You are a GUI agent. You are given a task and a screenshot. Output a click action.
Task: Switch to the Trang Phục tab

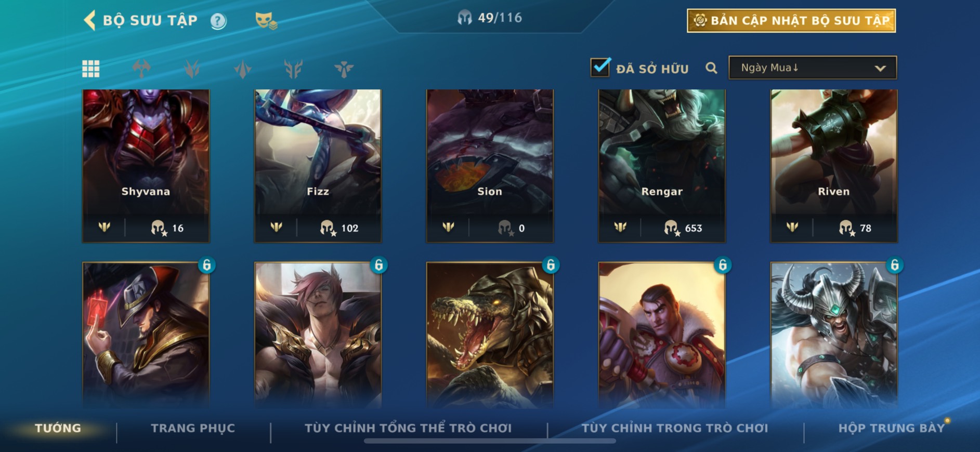pos(193,428)
